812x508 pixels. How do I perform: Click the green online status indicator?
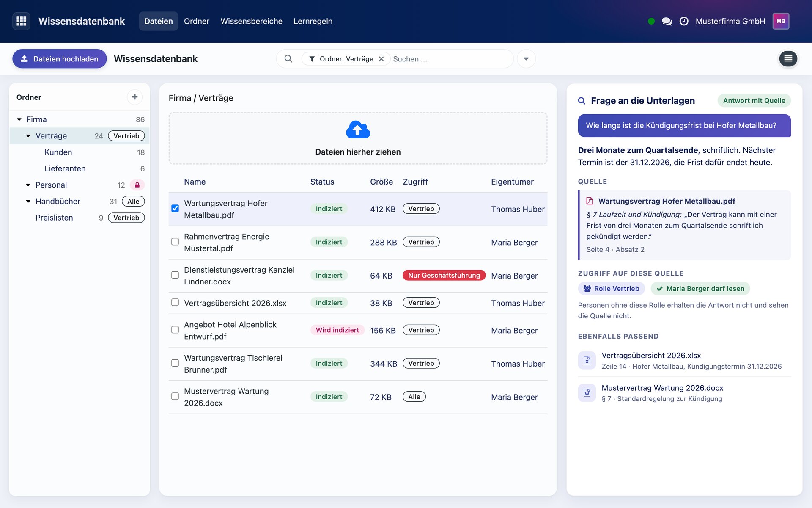tap(651, 21)
